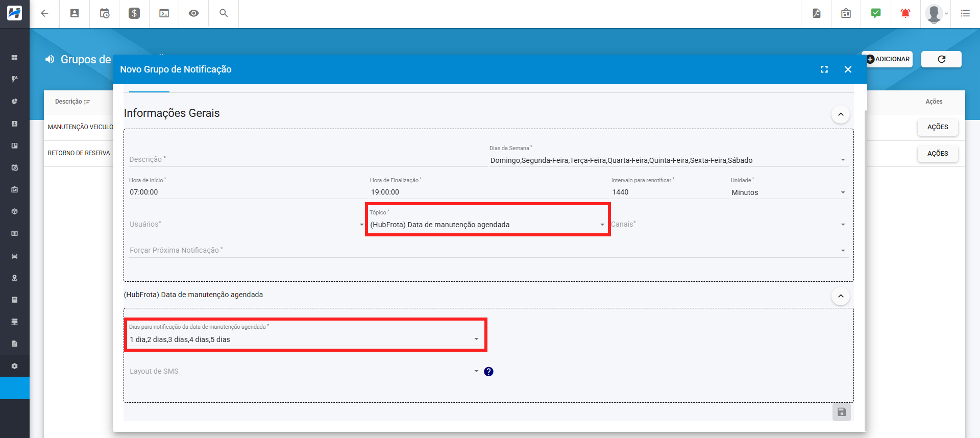Open the red notification bell
The image size is (980, 438).
(905, 13)
